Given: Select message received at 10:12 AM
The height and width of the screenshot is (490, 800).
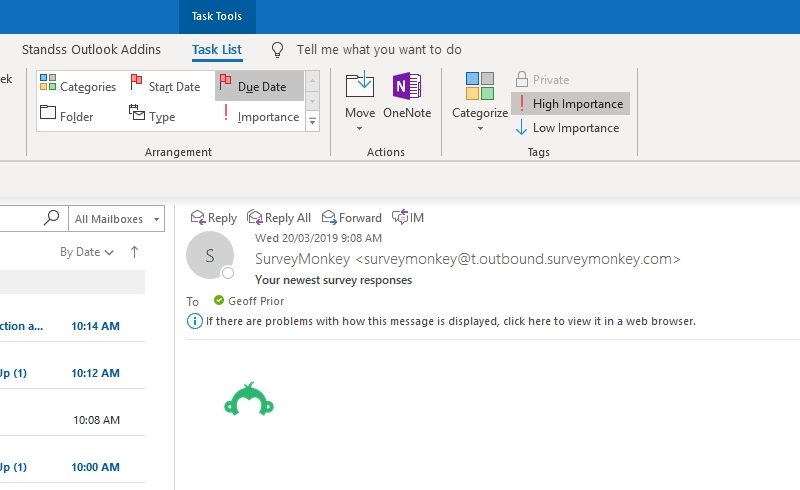Looking at the screenshot, I should (71, 373).
